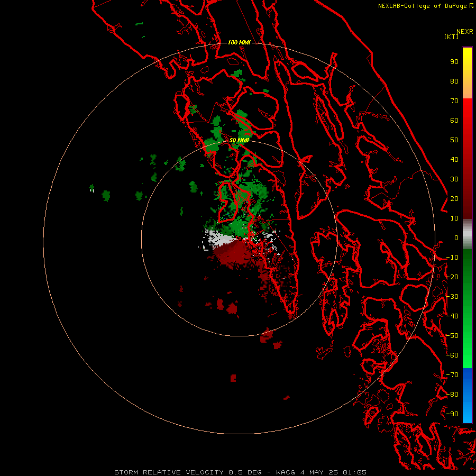Click the 90 value on velocity scale
Screen dimensions: 476x476
click(x=454, y=62)
